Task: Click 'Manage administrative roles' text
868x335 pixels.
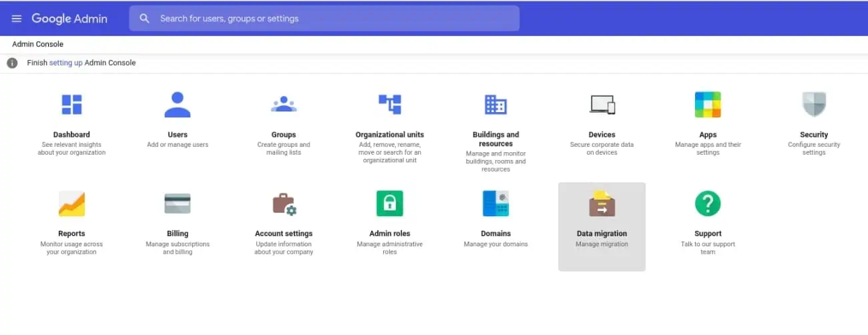Action: (x=390, y=248)
